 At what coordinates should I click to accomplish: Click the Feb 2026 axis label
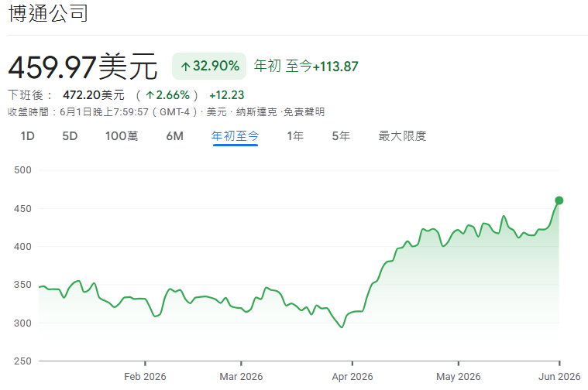145,377
